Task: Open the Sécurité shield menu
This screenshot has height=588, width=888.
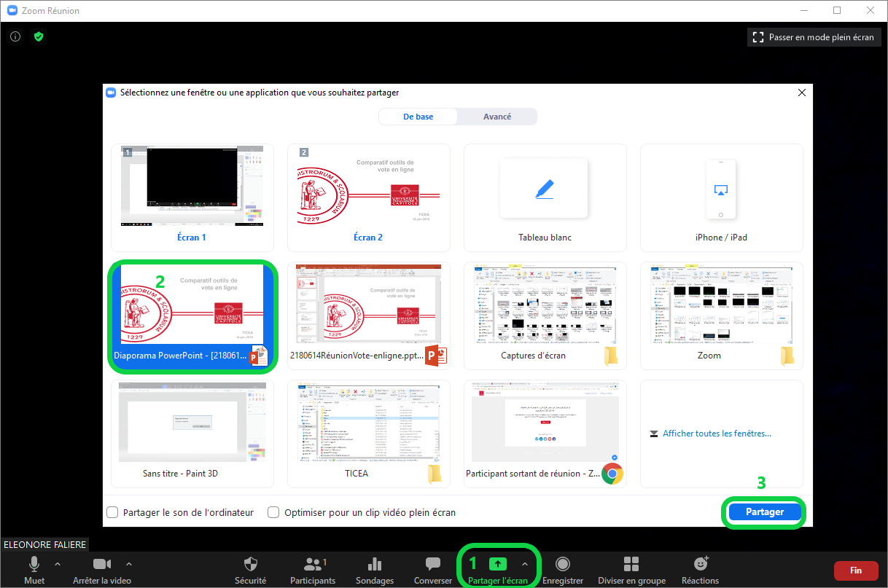Action: 250,564
